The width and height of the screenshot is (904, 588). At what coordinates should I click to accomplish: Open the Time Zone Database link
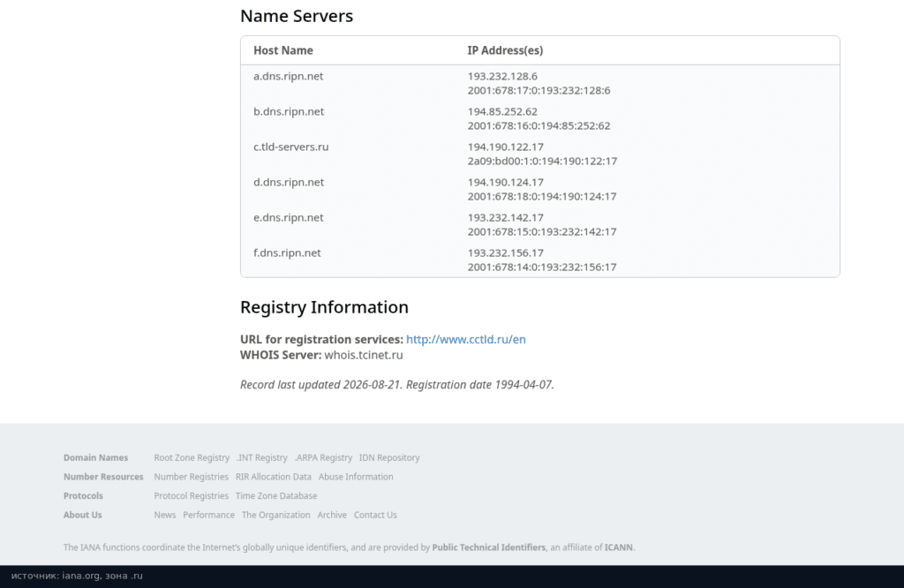coord(276,496)
